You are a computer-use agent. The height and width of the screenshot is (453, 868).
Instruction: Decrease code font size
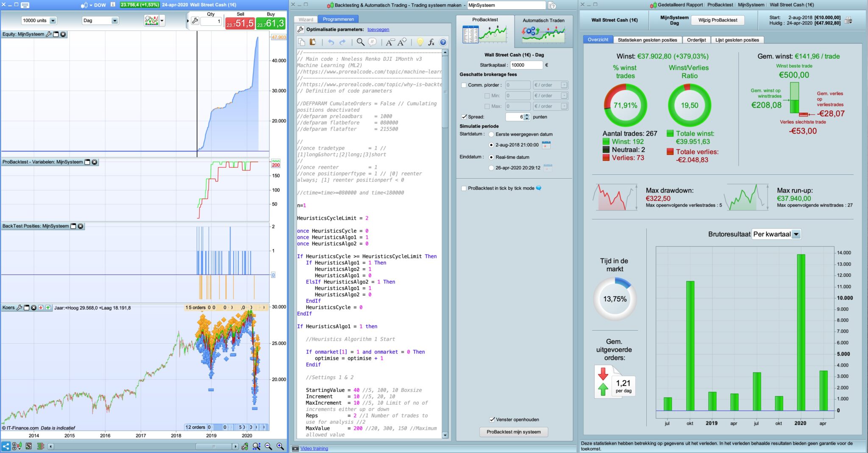click(390, 42)
